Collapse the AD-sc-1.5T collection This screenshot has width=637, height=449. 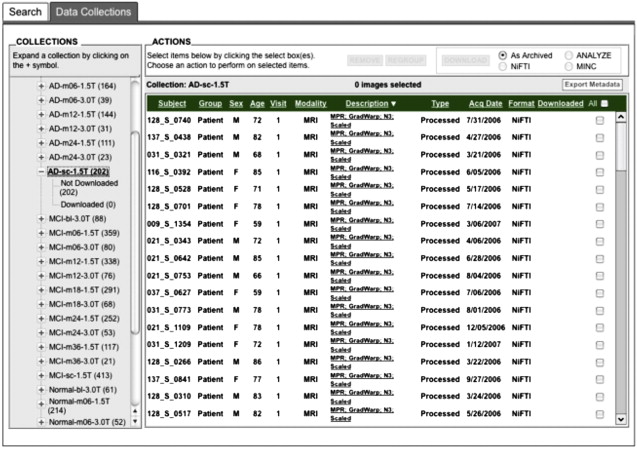pyautogui.click(x=41, y=172)
